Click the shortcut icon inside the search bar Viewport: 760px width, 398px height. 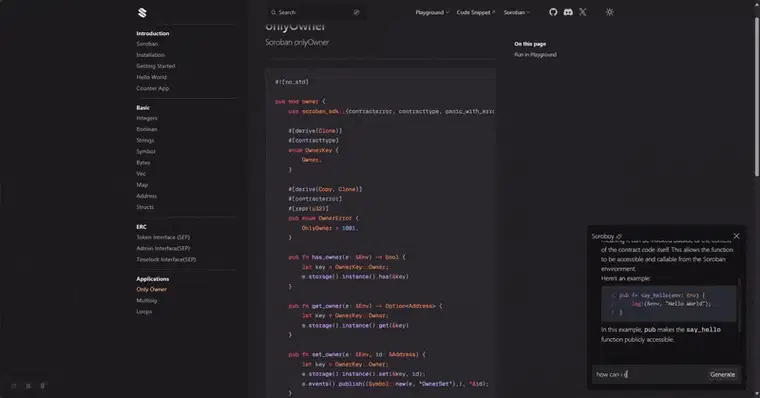pyautogui.click(x=356, y=12)
